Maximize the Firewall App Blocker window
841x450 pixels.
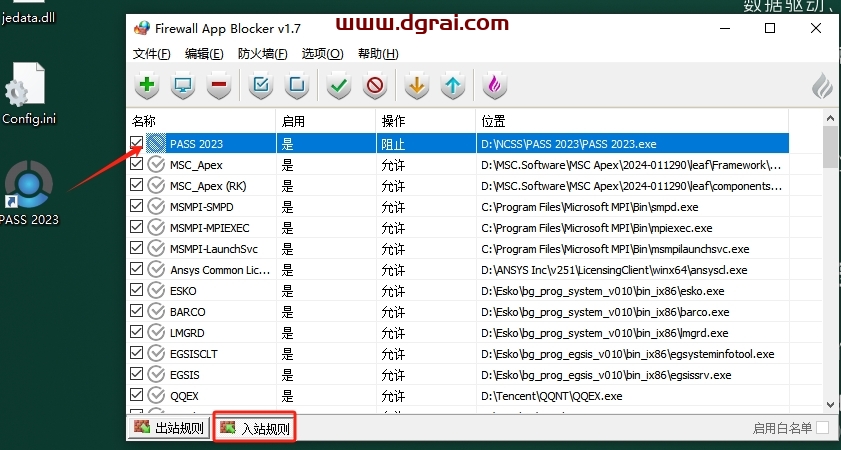pos(770,28)
